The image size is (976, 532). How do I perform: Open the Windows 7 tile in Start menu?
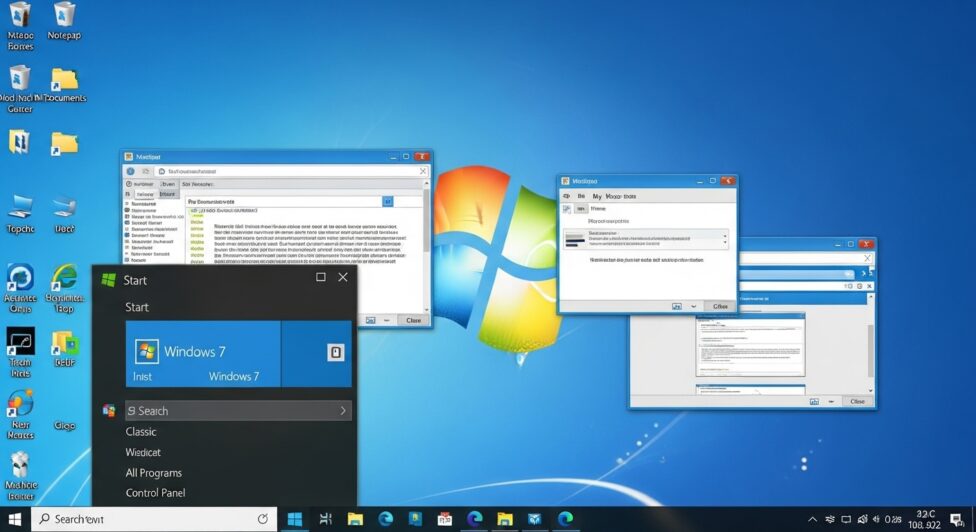[203, 354]
